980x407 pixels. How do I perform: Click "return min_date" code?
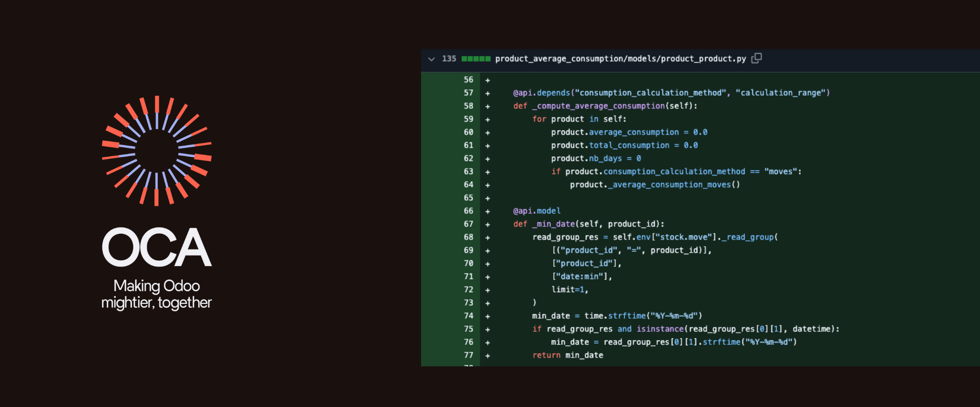[x=568, y=355]
